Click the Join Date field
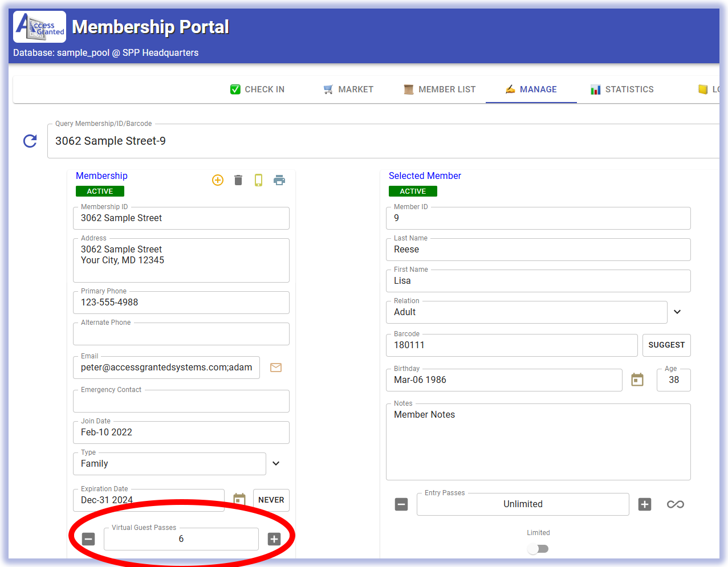Viewport: 728px width, 567px height. click(181, 433)
